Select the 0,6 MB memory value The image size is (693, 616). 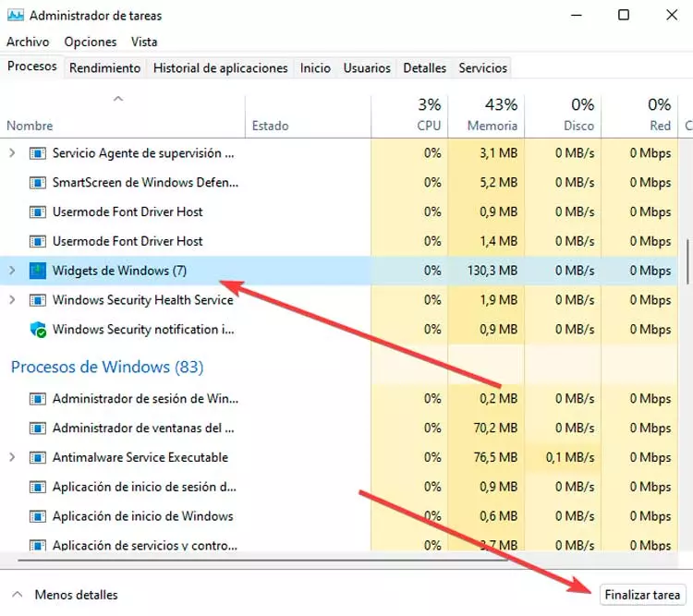pyautogui.click(x=499, y=516)
